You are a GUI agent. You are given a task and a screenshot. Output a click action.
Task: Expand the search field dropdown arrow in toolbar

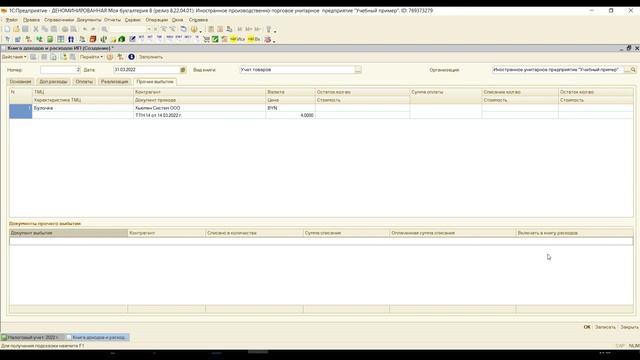click(x=149, y=29)
